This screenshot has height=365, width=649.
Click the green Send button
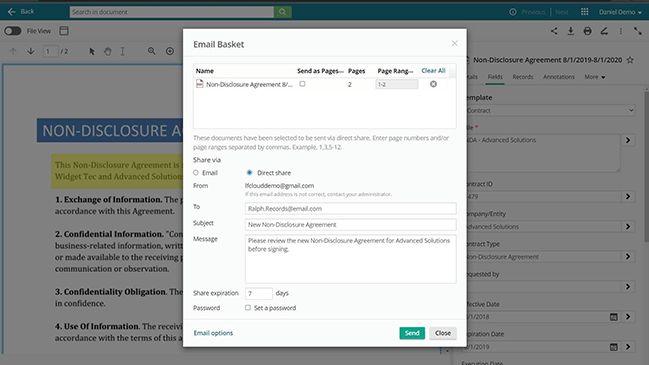pyautogui.click(x=412, y=333)
